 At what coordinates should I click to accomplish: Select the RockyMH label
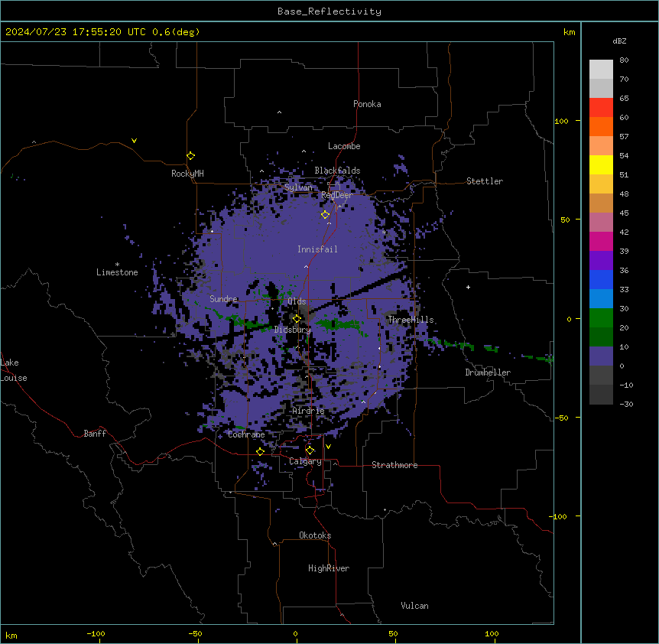pyautogui.click(x=187, y=174)
